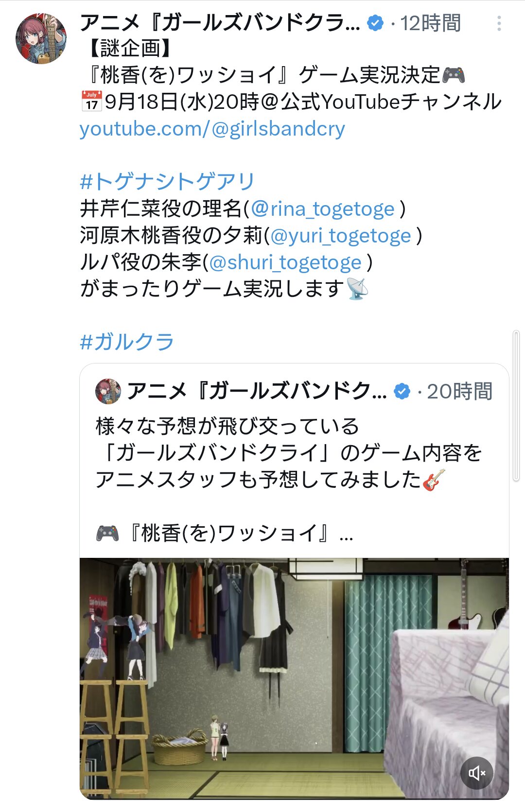
Task: Open quoted tweet author name アニメ『ガールズバンドク…
Action: coord(257,391)
